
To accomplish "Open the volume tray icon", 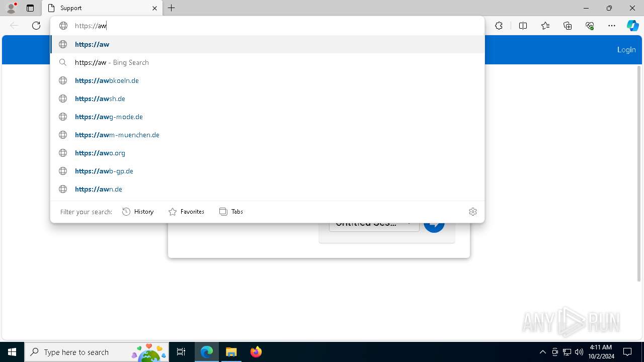I will pyautogui.click(x=579, y=352).
